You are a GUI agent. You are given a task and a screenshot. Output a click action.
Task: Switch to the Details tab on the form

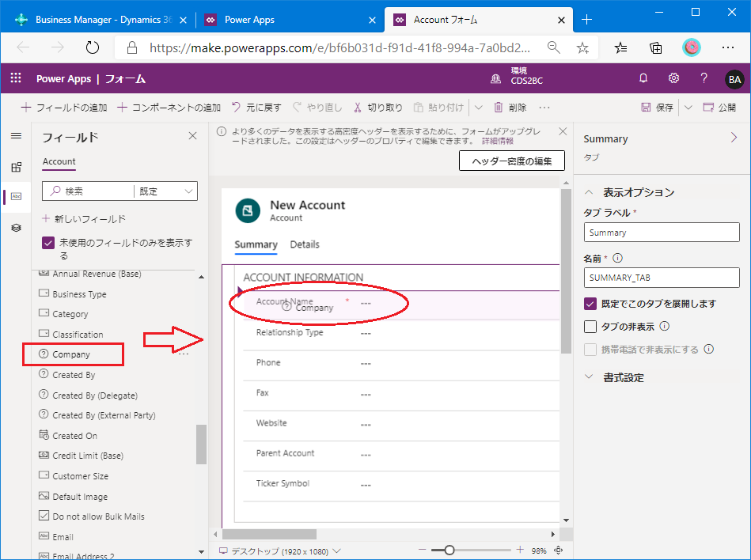tap(305, 244)
